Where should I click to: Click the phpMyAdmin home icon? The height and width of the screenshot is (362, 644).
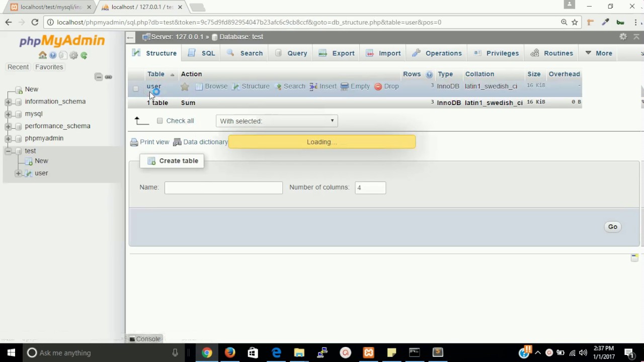[43, 55]
